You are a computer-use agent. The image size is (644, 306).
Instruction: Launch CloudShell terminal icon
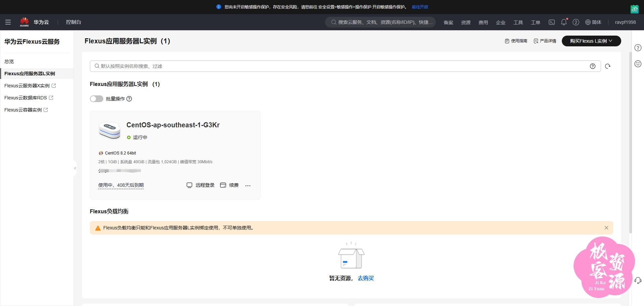[x=552, y=22]
